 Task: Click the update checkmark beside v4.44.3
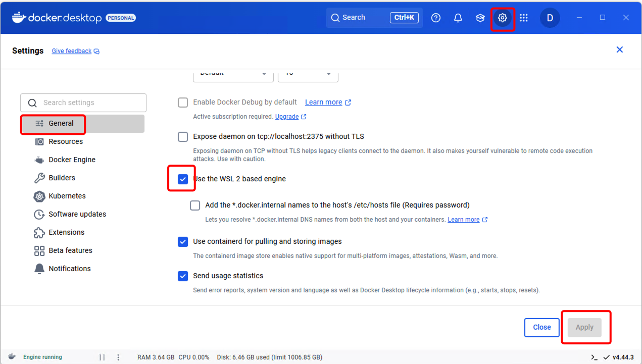click(606, 357)
